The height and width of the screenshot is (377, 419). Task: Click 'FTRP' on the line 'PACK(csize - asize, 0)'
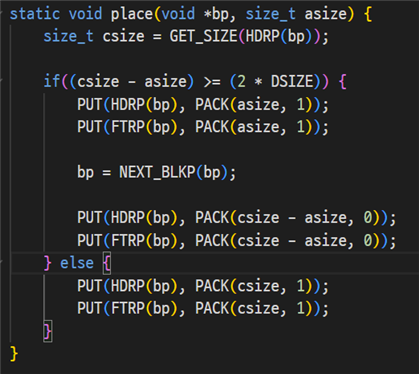128,240
